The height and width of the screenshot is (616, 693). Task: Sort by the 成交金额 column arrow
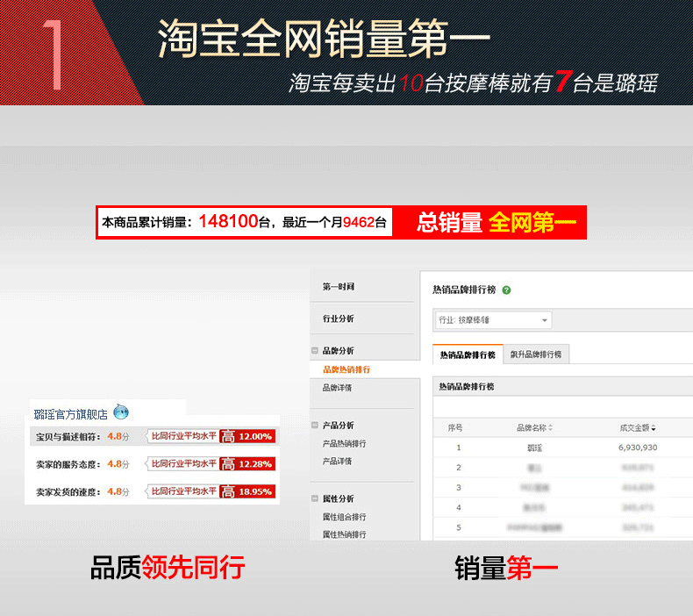[x=654, y=427]
